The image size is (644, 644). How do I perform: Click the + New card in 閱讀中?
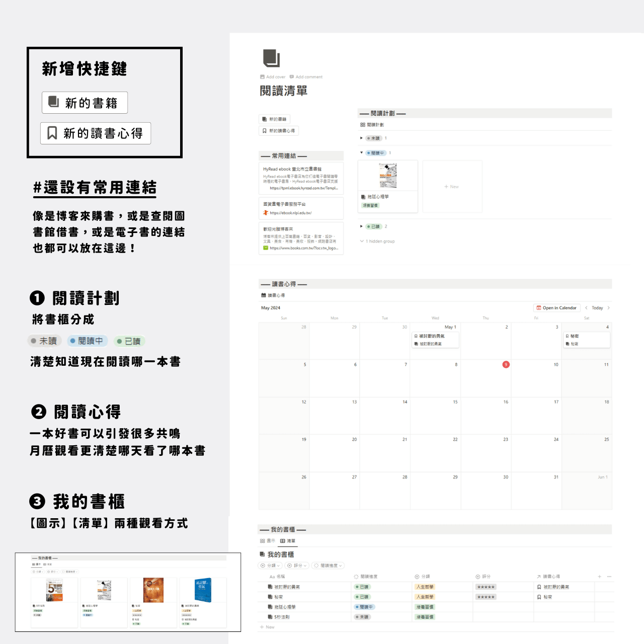click(x=452, y=187)
